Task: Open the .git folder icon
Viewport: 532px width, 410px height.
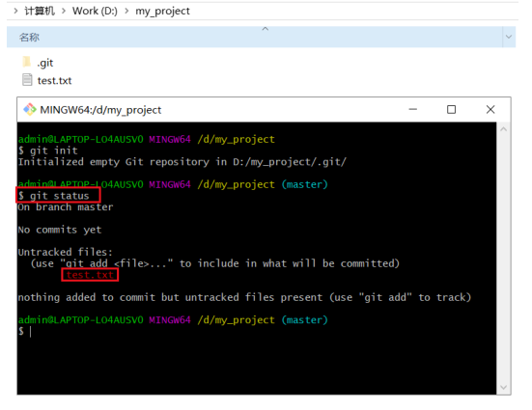Action: 27,62
